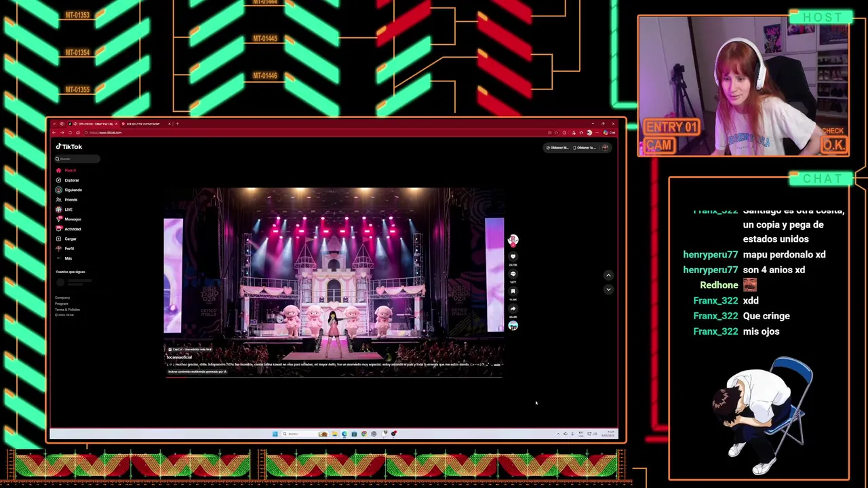This screenshot has height=488, width=868.
Task: Open Edge browser from taskbar
Action: point(344,434)
